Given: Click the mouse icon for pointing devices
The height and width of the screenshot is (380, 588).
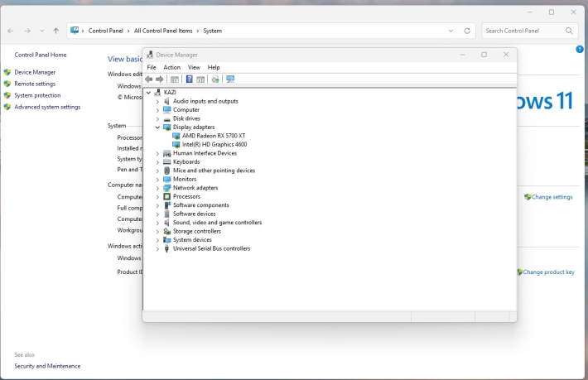Looking at the screenshot, I should click(x=166, y=171).
